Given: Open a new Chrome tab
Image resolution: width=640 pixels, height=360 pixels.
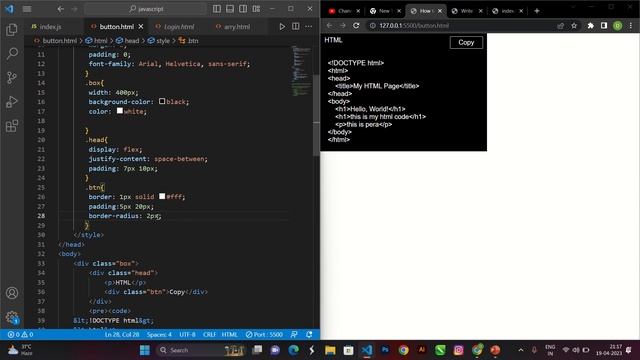Looking at the screenshot, I should click(x=537, y=11).
